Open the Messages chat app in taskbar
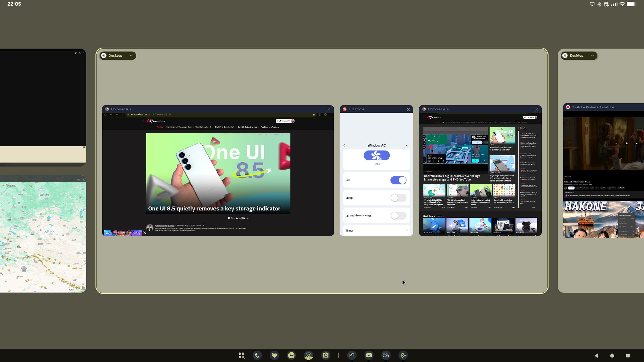The width and height of the screenshot is (644, 362). (x=274, y=355)
